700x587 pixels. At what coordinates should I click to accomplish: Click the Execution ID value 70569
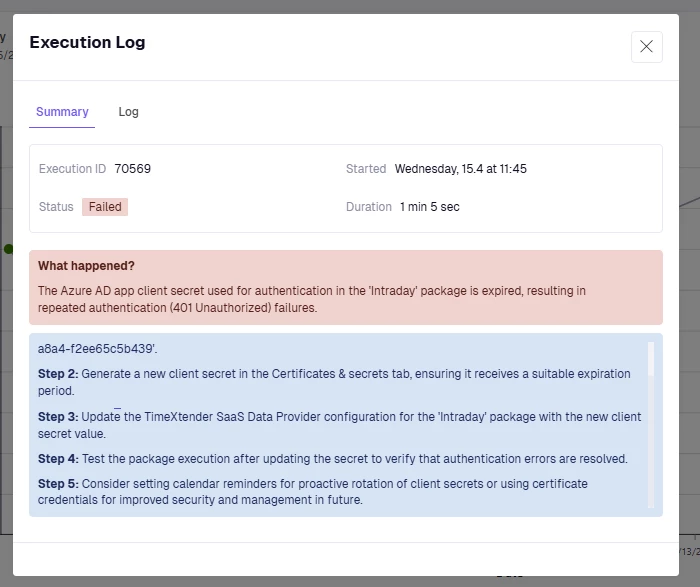click(133, 169)
